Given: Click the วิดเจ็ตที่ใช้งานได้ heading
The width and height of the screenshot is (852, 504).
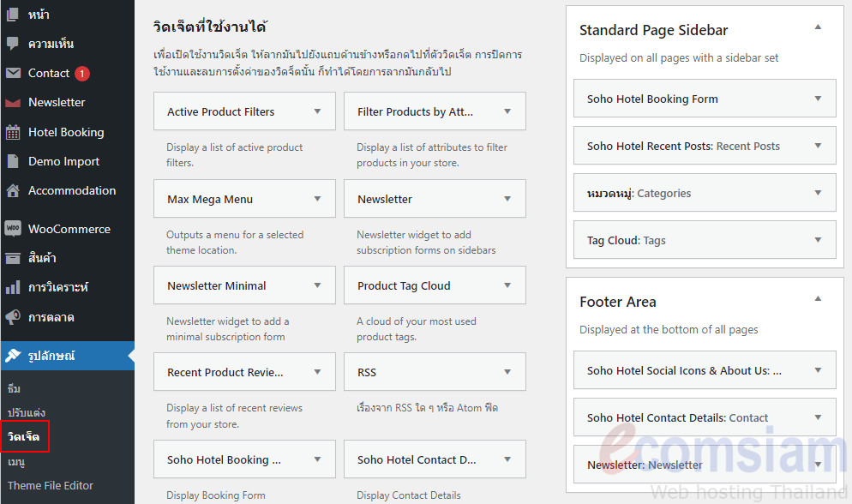Looking at the screenshot, I should pos(210,27).
